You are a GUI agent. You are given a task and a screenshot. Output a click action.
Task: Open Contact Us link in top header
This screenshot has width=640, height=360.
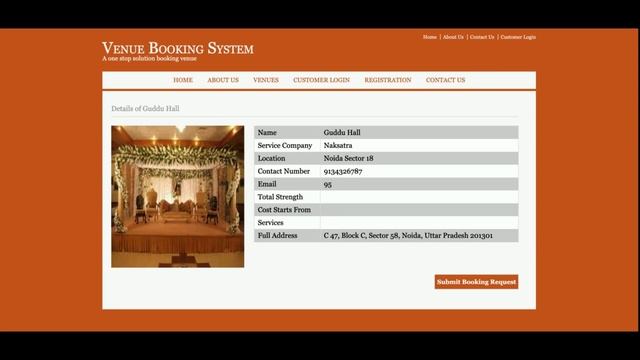[x=482, y=37]
